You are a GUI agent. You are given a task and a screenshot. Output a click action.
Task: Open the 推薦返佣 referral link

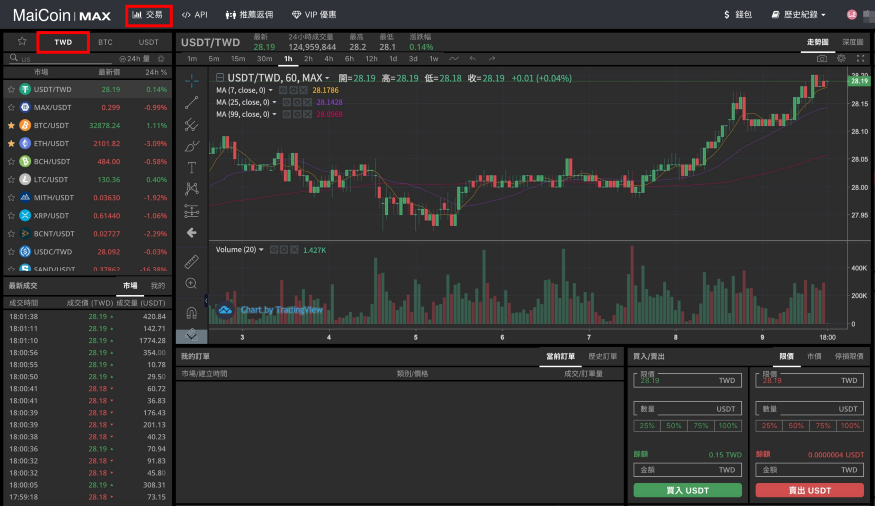point(249,15)
